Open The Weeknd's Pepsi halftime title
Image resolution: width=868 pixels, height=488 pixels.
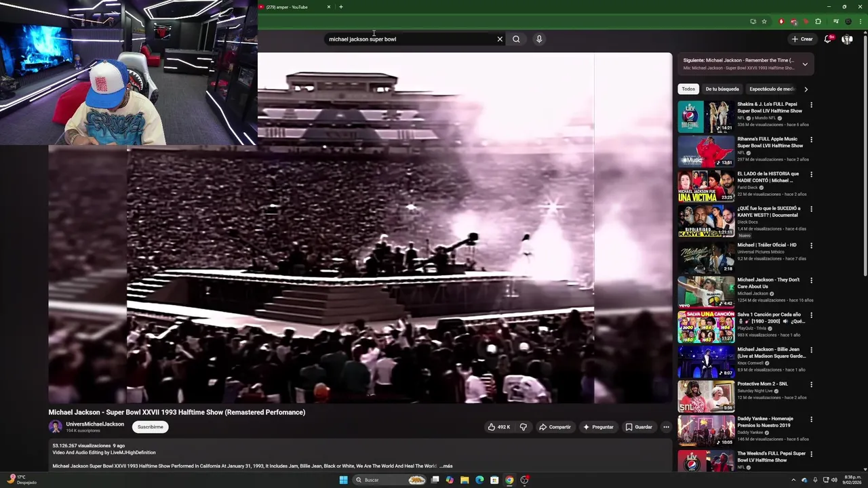pyautogui.click(x=772, y=457)
